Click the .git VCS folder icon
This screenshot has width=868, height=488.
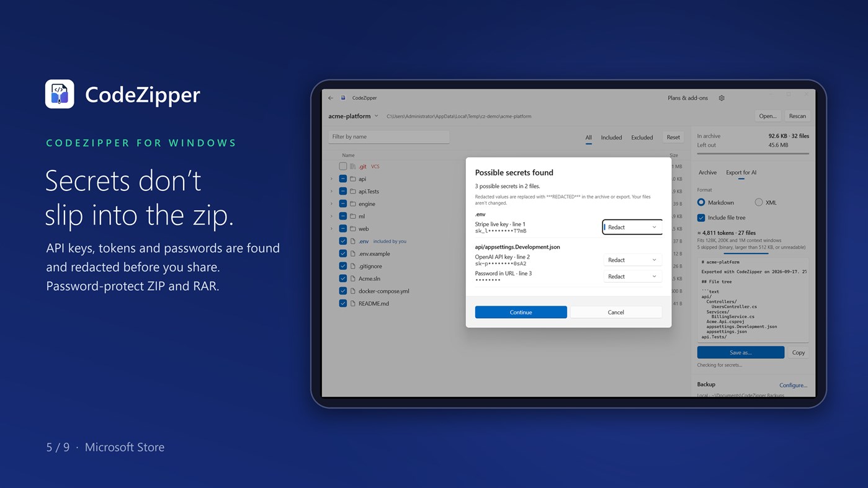[x=352, y=167]
